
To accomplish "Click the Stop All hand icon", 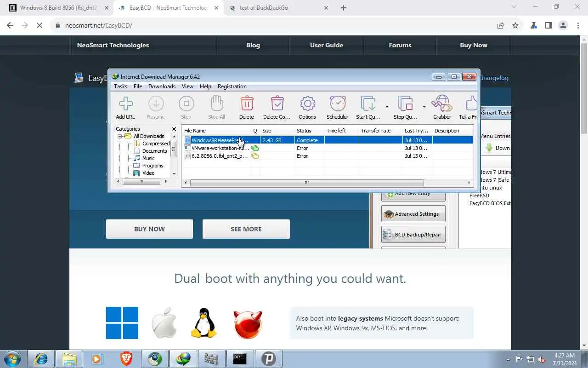I will [216, 104].
